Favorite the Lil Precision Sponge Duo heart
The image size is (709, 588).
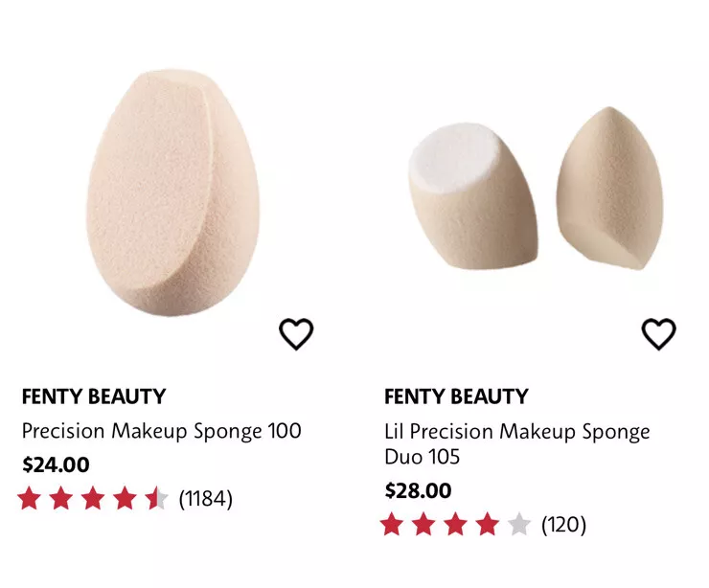pos(659,334)
